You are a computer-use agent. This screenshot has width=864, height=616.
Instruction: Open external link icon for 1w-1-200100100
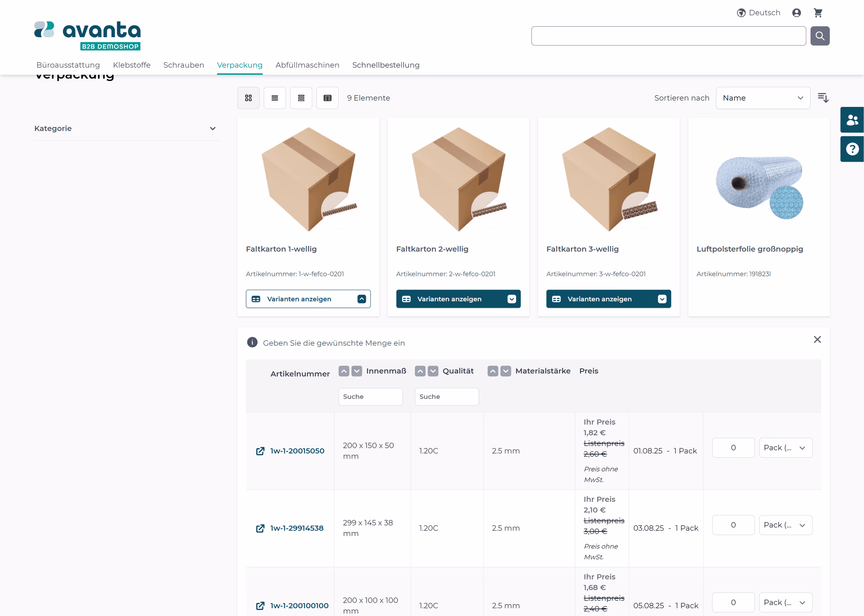click(x=260, y=606)
